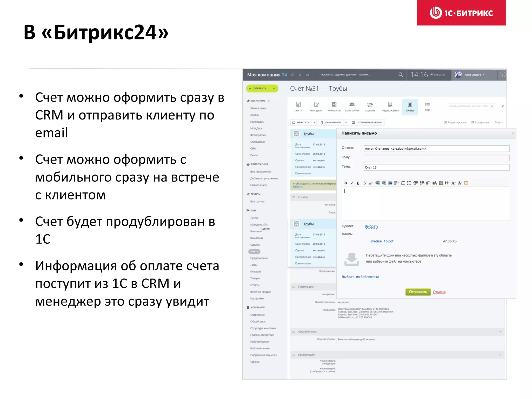Open the Печатать dropdown arrow

[x=314, y=122]
